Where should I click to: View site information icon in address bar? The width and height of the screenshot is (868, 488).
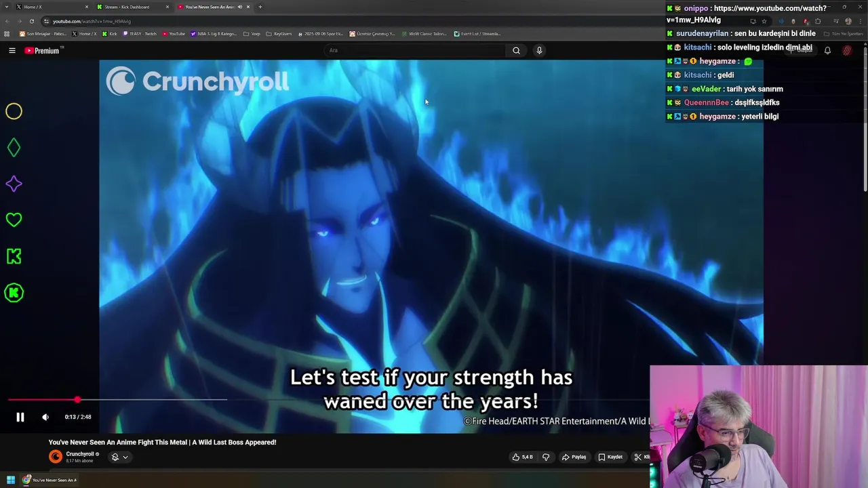pos(47,21)
